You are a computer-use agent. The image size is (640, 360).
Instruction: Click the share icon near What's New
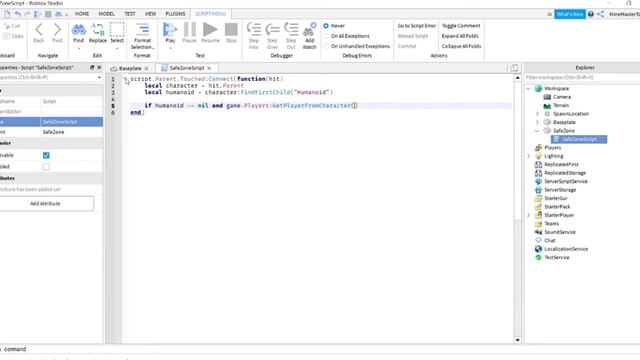600,14
